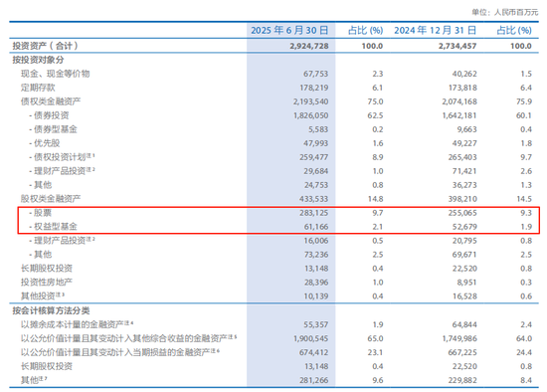This screenshot has width=547, height=392.
Task: Click the '现金、现金等价物' row label
Action: [55, 74]
